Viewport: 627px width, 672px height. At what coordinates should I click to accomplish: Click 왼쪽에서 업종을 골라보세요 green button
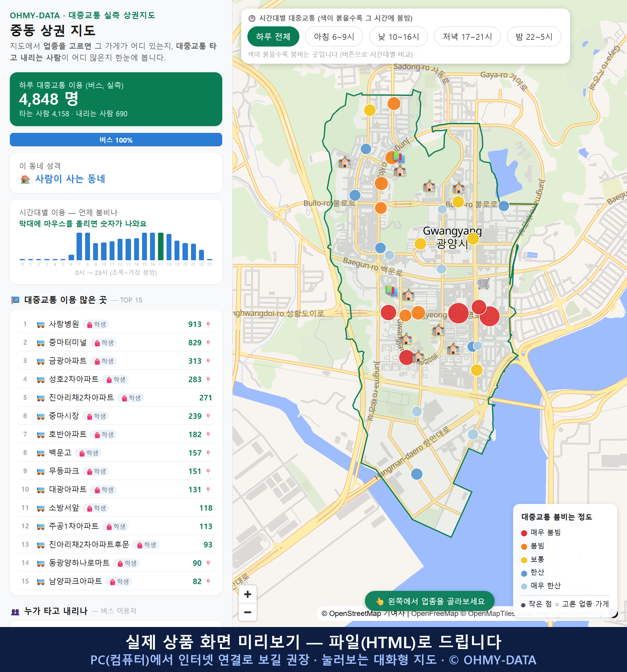[430, 601]
